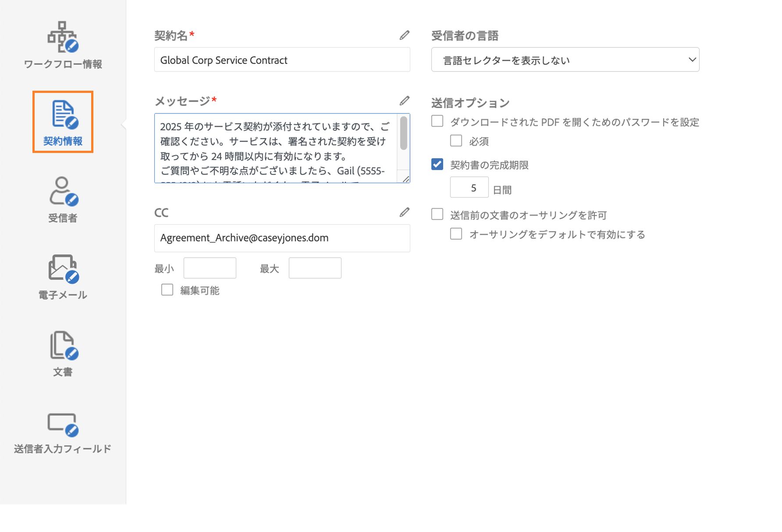
Task: Click the 日間 unit label
Action: click(502, 190)
